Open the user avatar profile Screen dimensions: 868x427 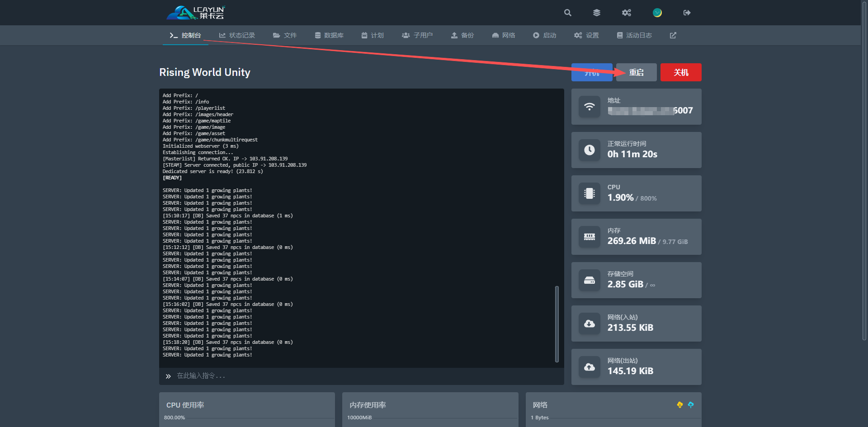657,13
